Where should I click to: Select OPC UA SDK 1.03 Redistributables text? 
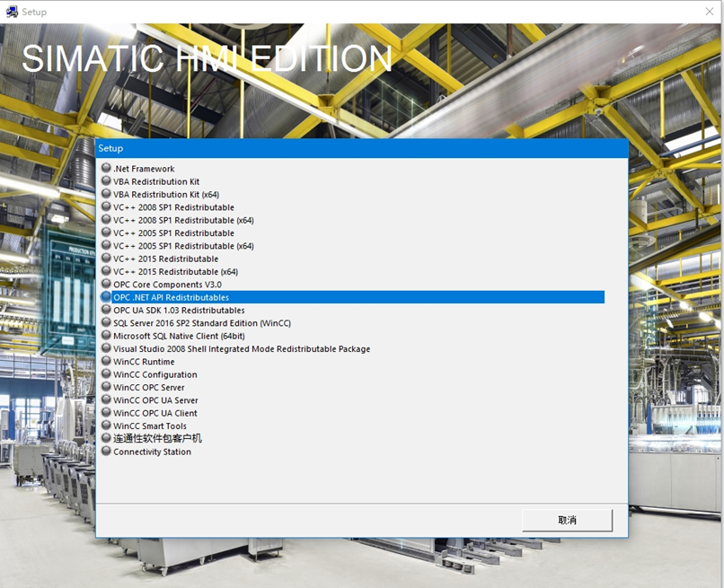pos(179,311)
